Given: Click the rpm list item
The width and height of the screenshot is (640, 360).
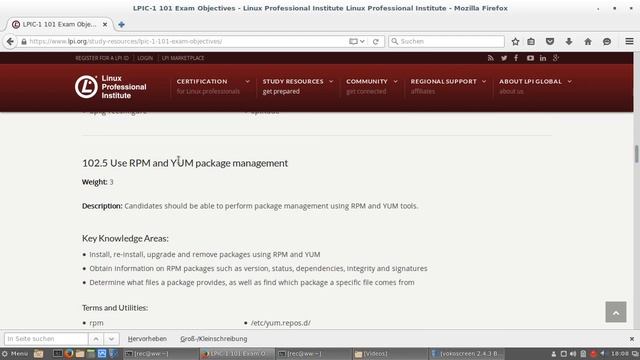Looking at the screenshot, I should 96,323.
